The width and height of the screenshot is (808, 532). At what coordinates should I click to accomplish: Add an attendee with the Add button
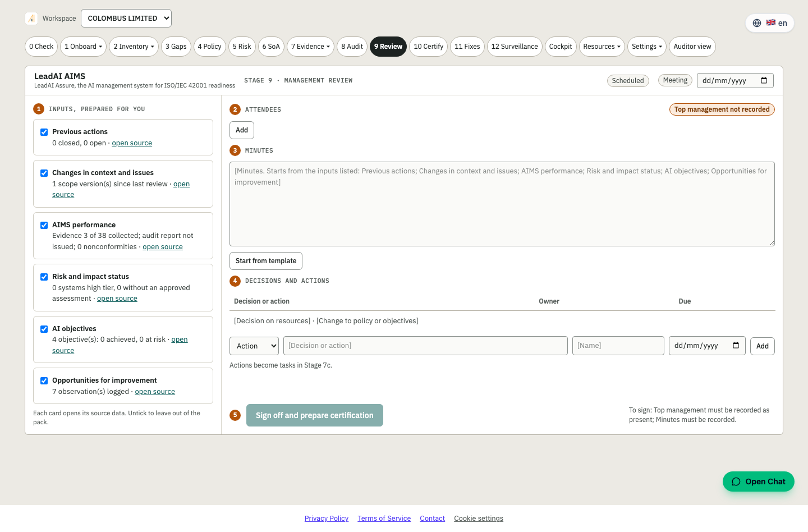(x=242, y=130)
